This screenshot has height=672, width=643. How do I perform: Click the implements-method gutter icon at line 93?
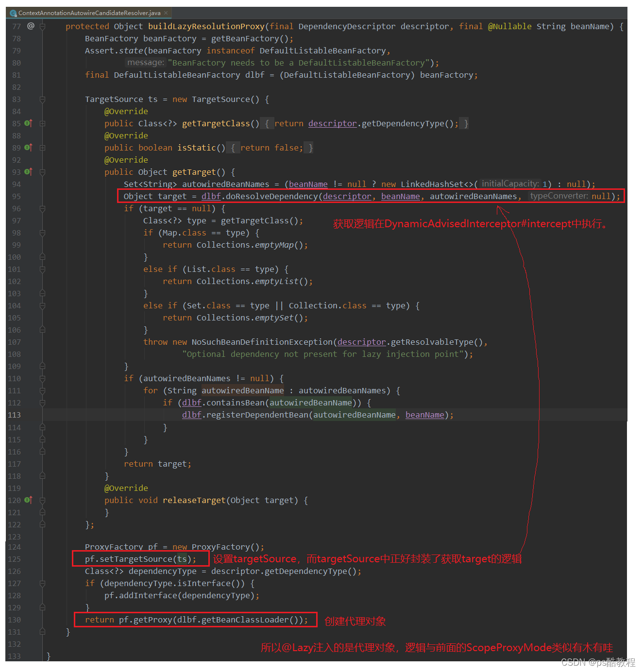click(28, 172)
